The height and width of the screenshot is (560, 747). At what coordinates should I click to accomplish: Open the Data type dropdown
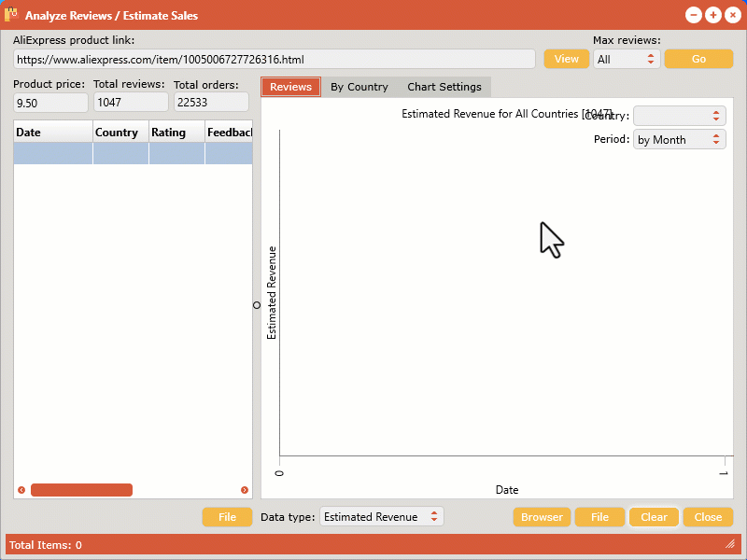point(381,517)
